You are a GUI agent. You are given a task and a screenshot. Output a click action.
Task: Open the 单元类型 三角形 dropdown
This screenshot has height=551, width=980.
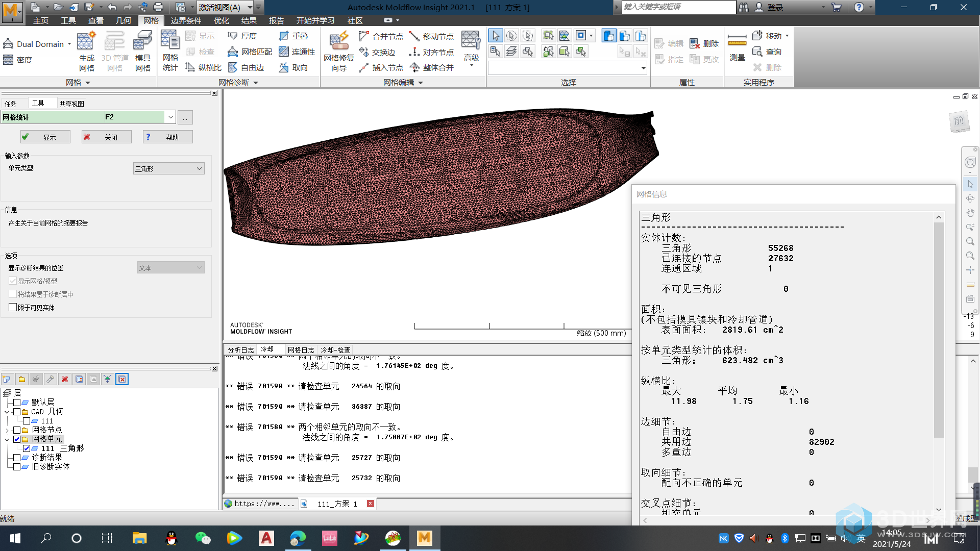coord(169,168)
